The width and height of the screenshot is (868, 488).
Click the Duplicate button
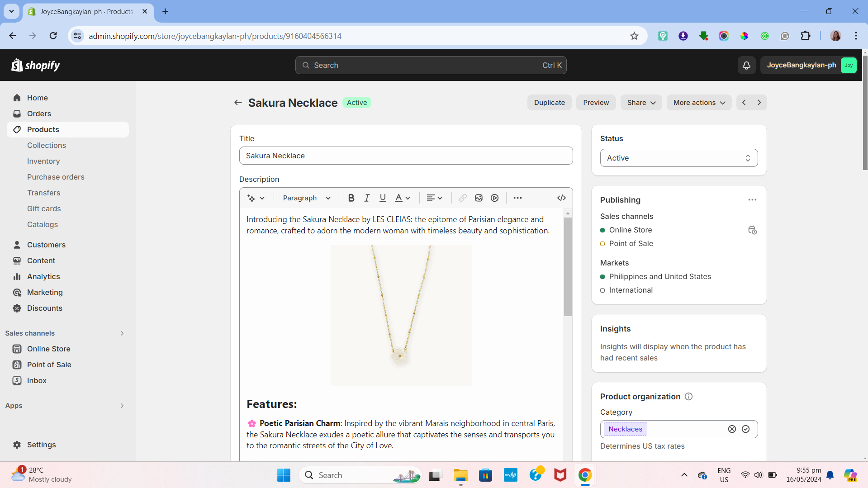tap(549, 103)
